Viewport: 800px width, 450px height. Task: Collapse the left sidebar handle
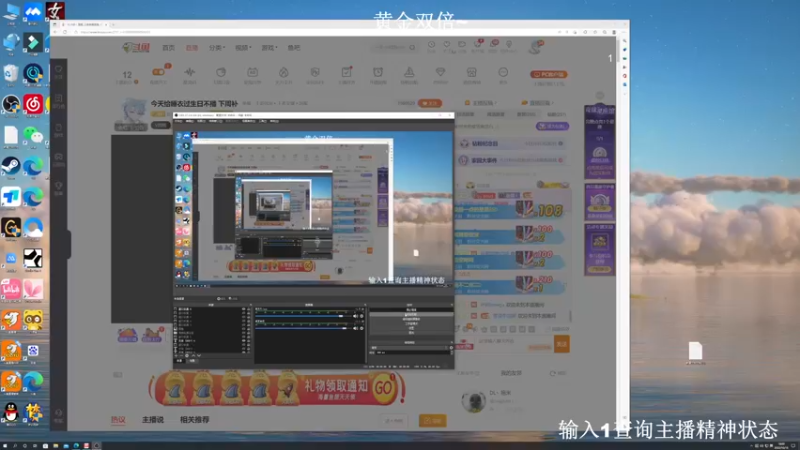click(x=68, y=244)
